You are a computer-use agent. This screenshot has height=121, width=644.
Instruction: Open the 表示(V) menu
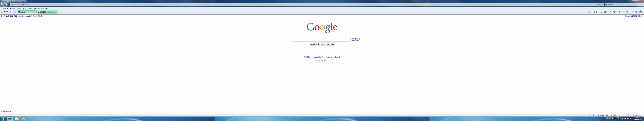pos(19,9)
